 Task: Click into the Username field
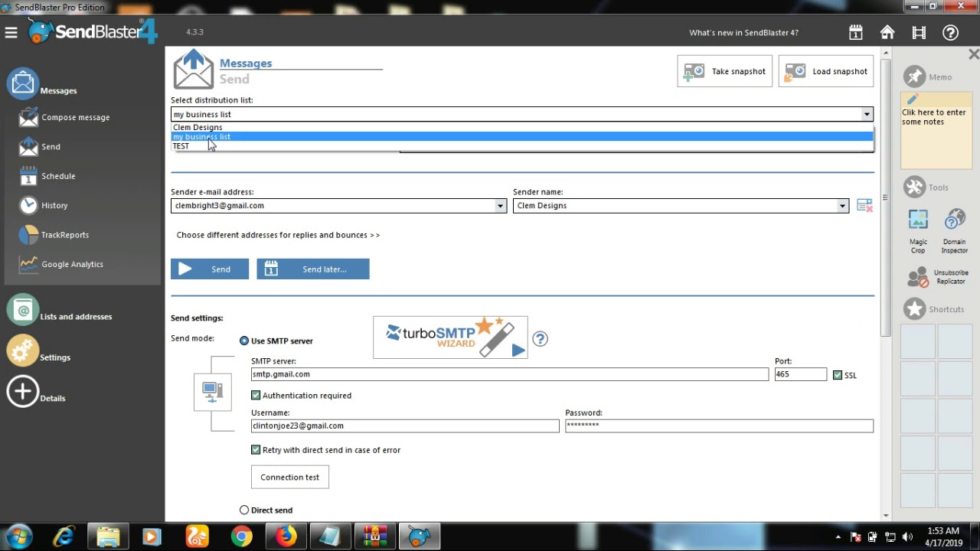405,425
